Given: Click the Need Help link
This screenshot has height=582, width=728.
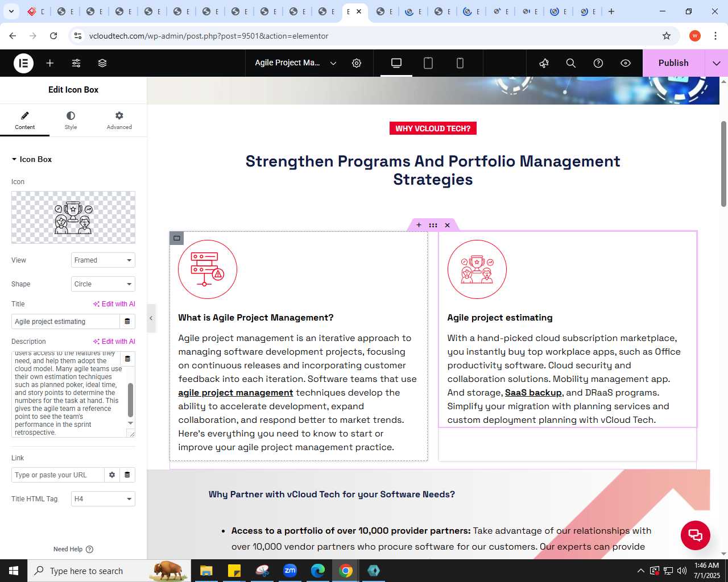Looking at the screenshot, I should [73, 549].
